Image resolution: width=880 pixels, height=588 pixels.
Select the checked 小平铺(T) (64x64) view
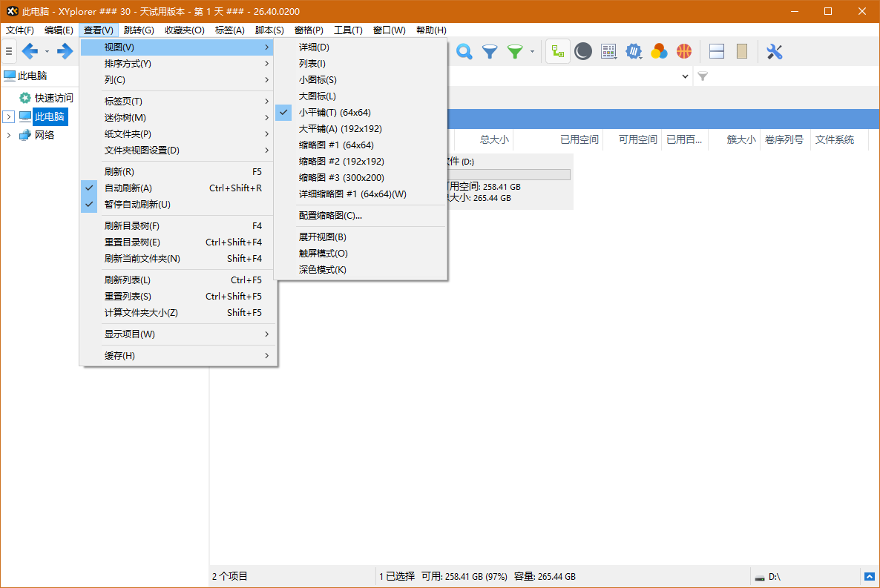coord(361,112)
